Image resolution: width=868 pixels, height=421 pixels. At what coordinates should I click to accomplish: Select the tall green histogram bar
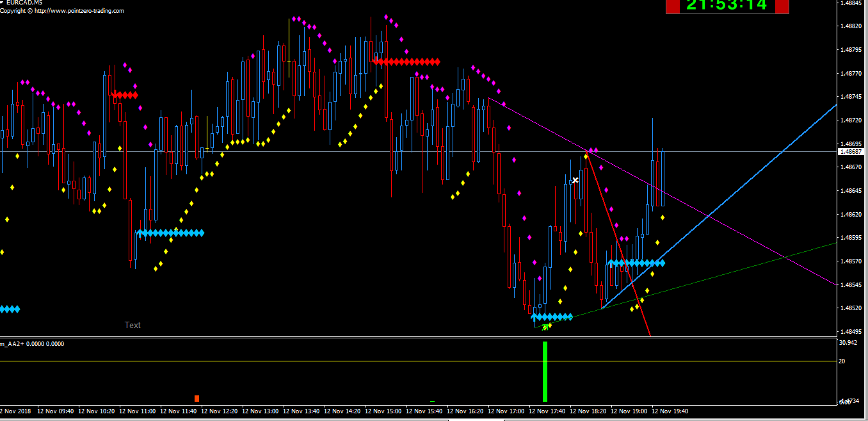pos(545,372)
